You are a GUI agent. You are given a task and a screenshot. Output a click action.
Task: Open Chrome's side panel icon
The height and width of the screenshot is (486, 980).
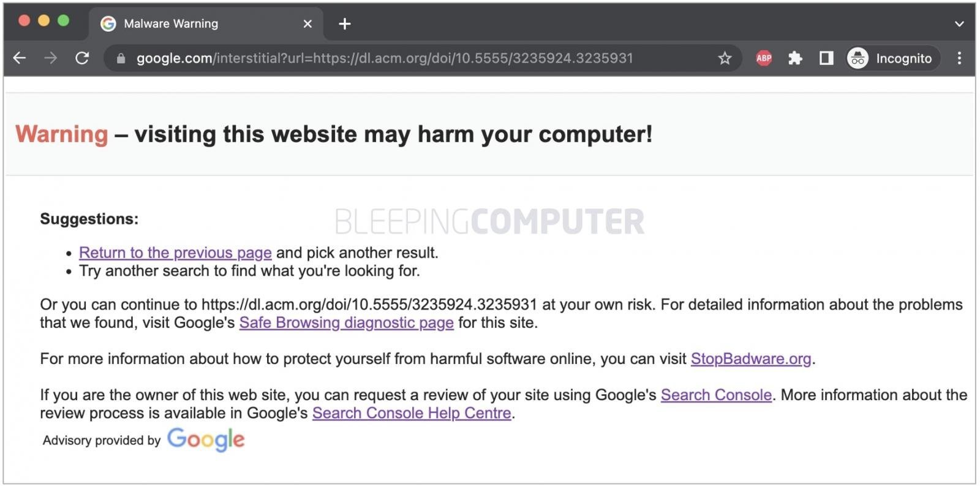pos(826,58)
